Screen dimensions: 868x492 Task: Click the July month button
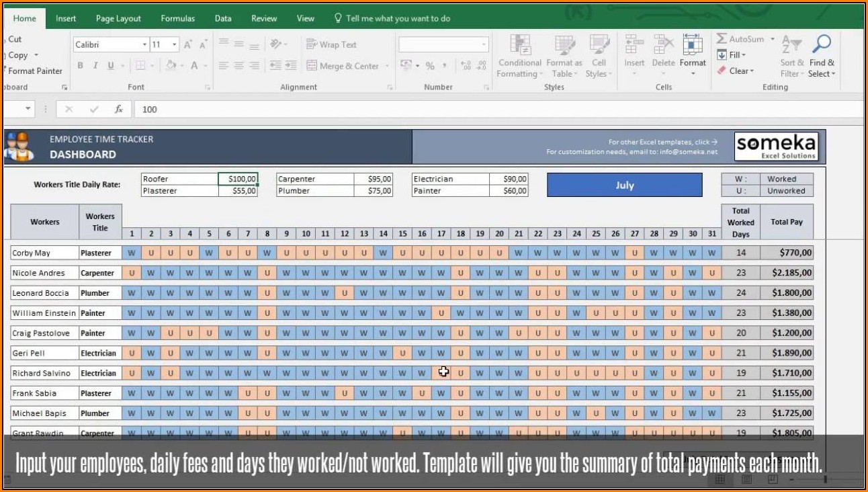(624, 185)
